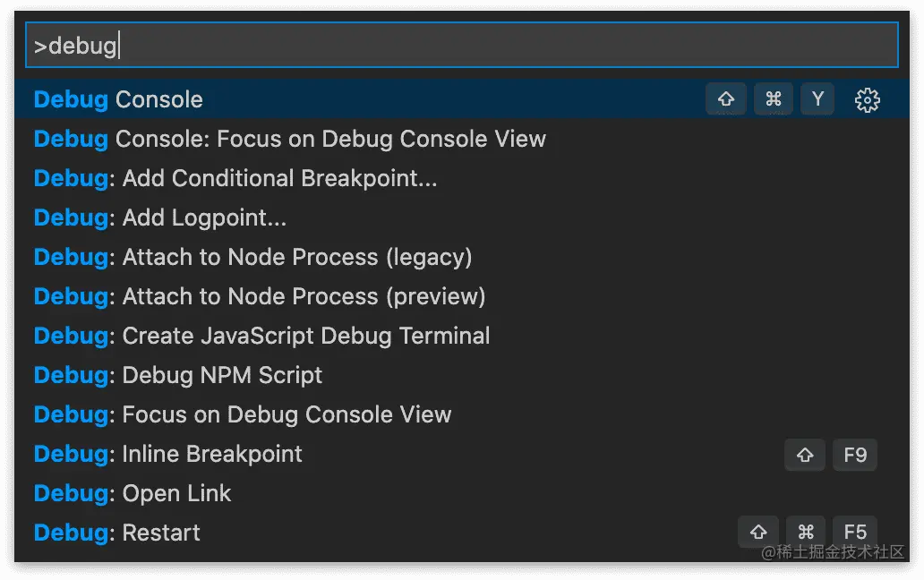Run Debug Console: Focus on Debug Console View
This screenshot has width=924, height=580.
click(x=289, y=139)
